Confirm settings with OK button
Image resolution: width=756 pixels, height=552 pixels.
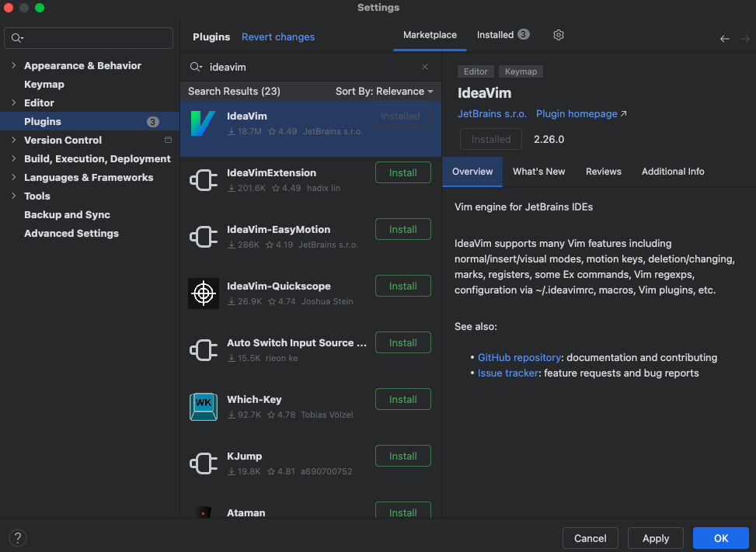coord(721,539)
